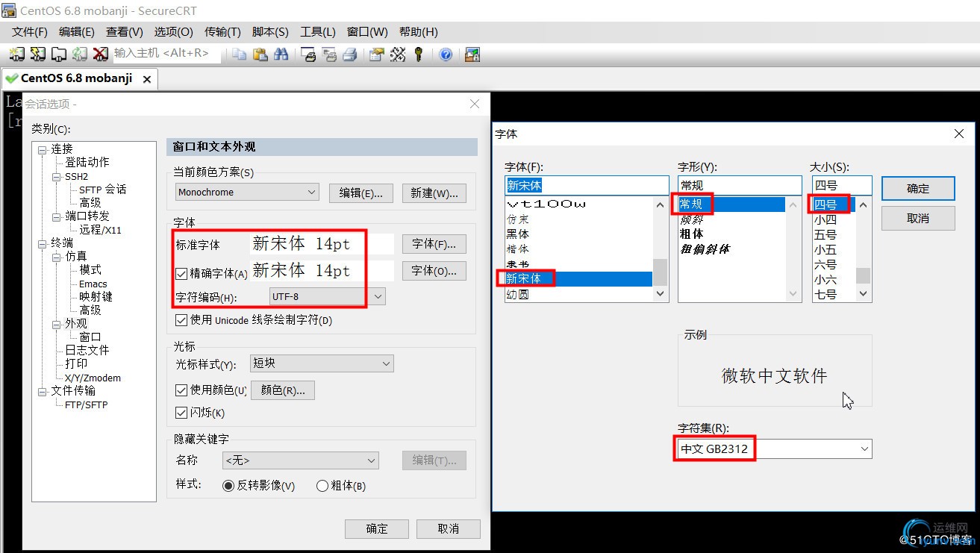
Task: Select 粗体 in the font style list
Action: coord(692,234)
